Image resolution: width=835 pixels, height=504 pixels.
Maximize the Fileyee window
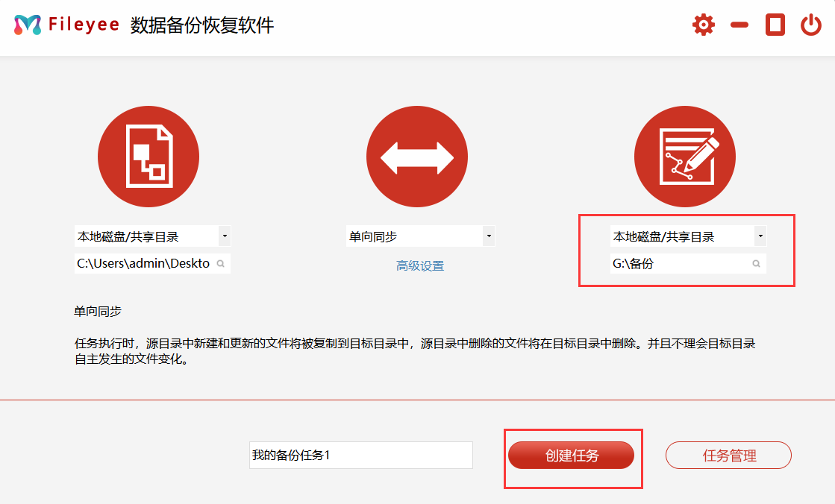click(x=775, y=25)
